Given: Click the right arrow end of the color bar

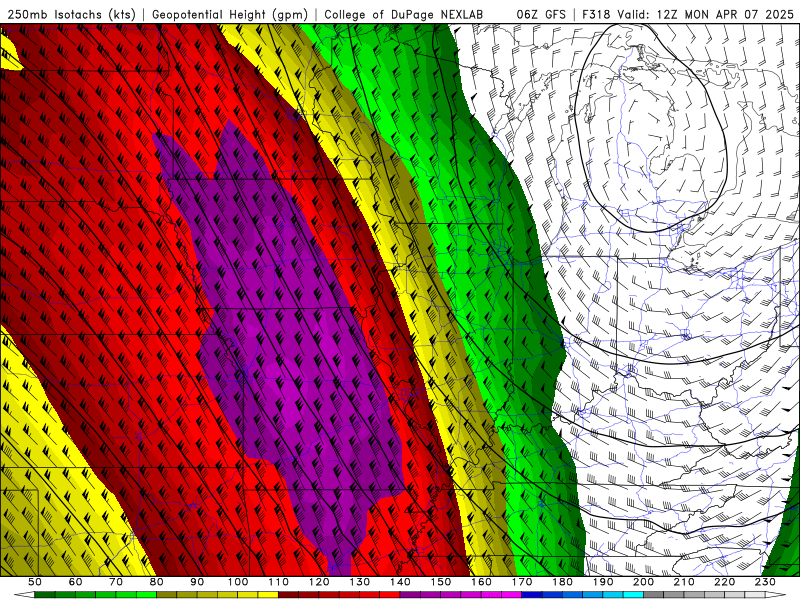Looking at the screenshot, I should (x=776, y=595).
